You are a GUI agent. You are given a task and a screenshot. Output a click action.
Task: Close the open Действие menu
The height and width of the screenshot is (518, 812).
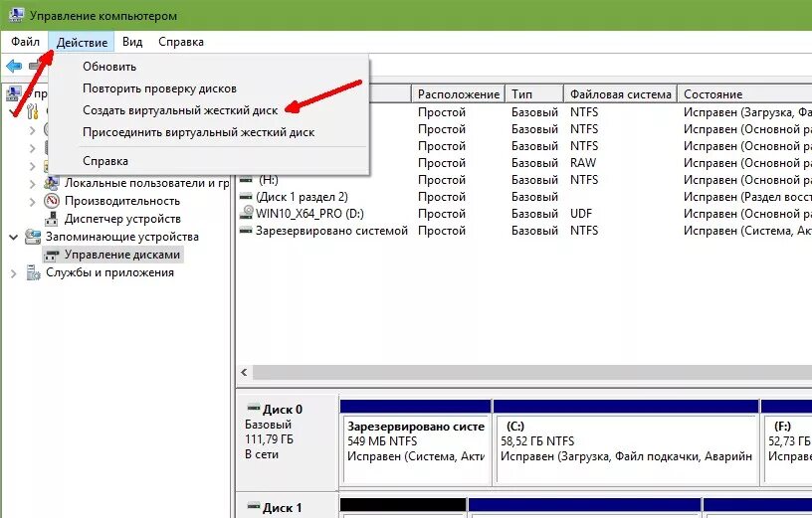coord(82,42)
